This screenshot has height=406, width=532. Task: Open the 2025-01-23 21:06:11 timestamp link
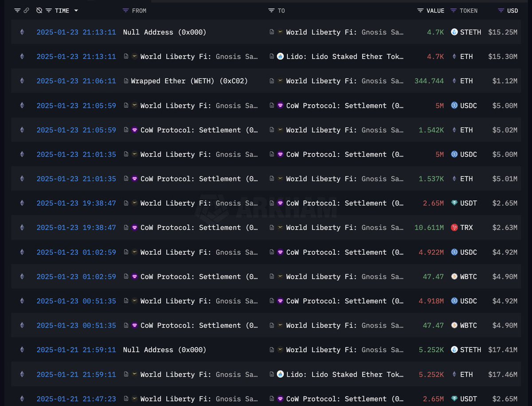(x=76, y=81)
